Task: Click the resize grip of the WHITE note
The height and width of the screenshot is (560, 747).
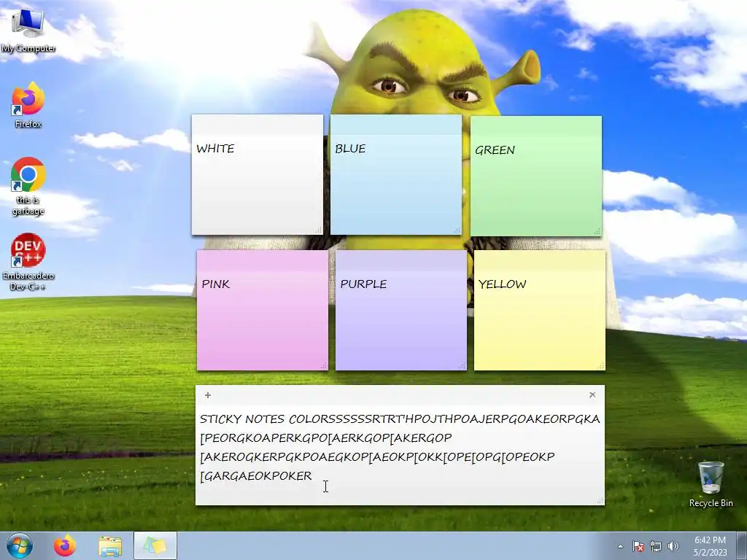Action: click(319, 230)
